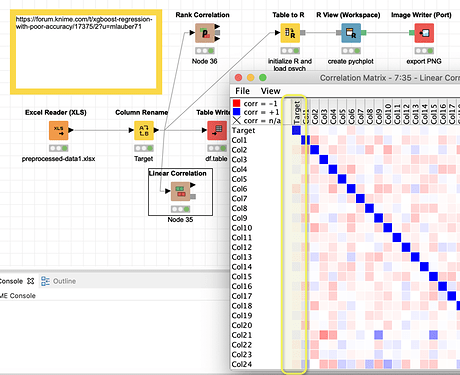Click the Target-Target blue diagonal cell
This screenshot has width=460, height=375.
pos(296,130)
